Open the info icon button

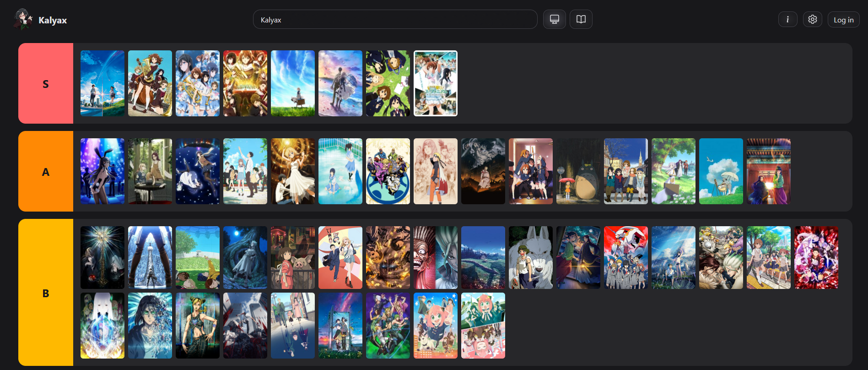pyautogui.click(x=787, y=19)
